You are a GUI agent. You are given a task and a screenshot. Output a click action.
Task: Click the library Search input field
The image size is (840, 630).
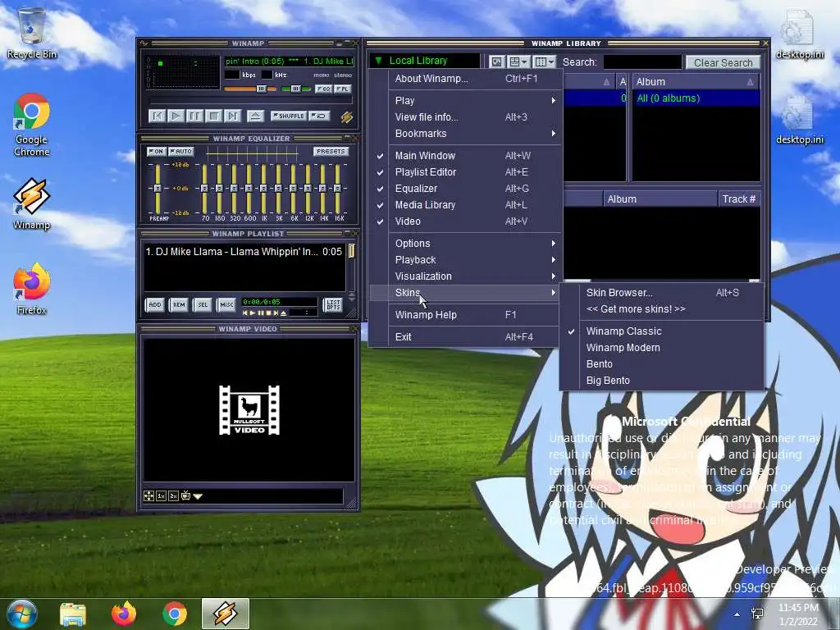[642, 62]
